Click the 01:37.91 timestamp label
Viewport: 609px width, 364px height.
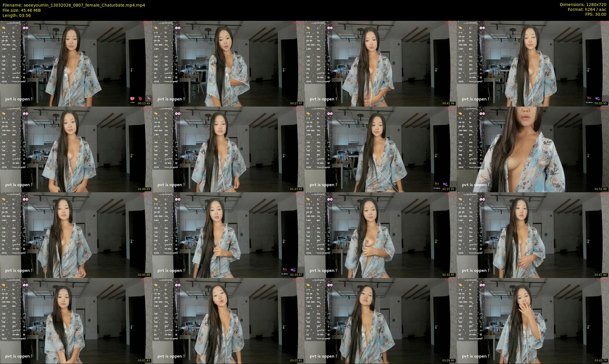(x=448, y=189)
